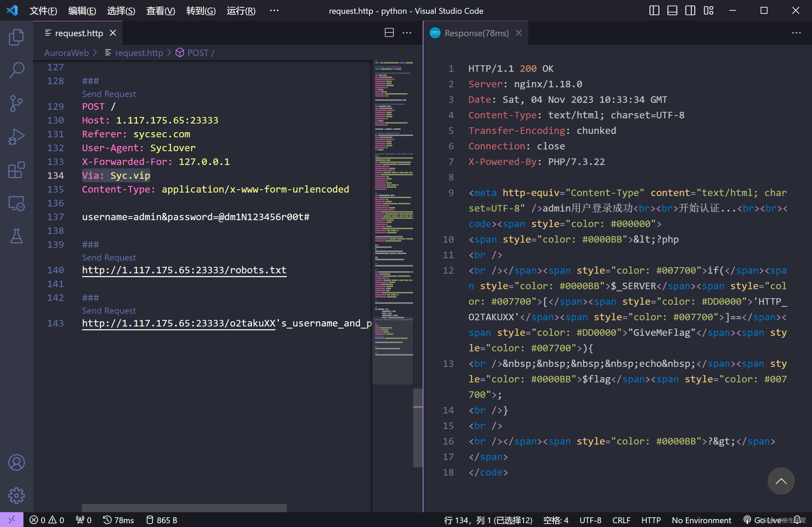Click the 78ms response time status item

118,520
